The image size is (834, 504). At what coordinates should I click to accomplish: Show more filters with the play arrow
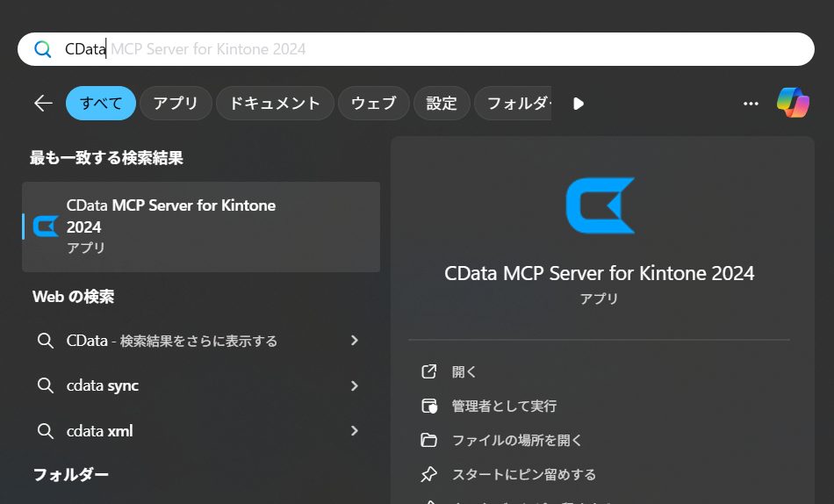579,104
